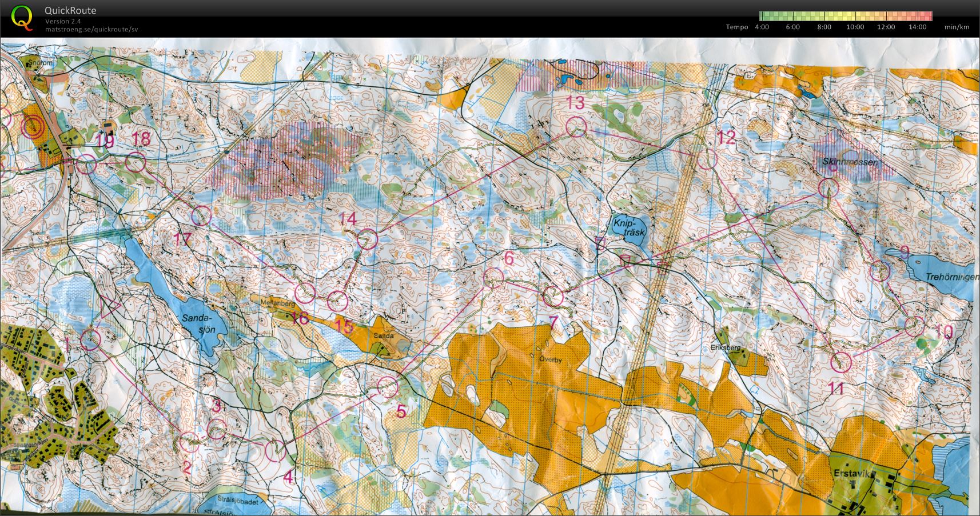Click control circle number 11
The width and height of the screenshot is (980, 516).
[840, 362]
